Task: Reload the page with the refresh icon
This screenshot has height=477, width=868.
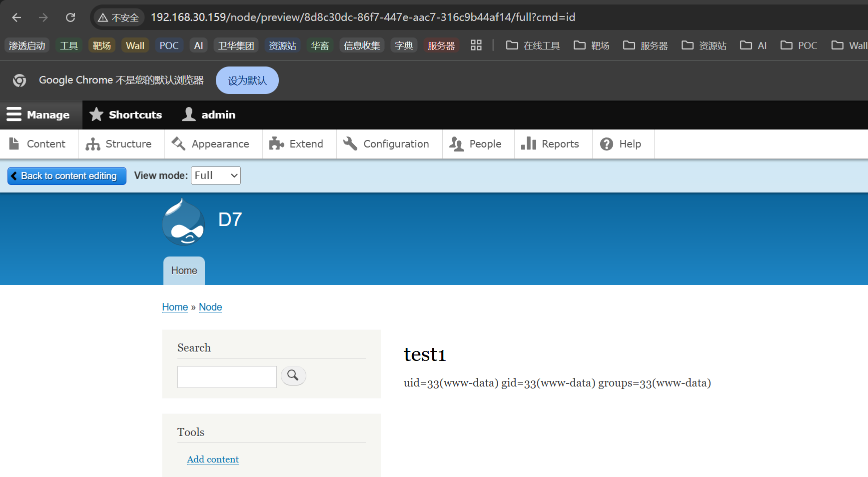Action: (x=70, y=17)
